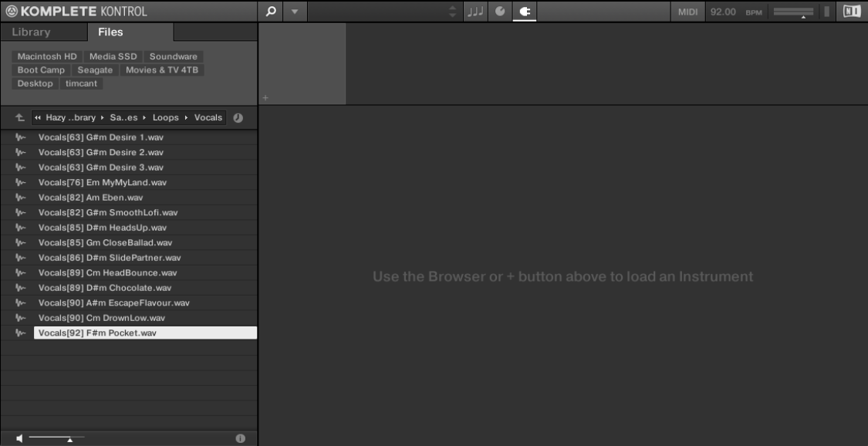Click the NI logo icon

click(852, 12)
